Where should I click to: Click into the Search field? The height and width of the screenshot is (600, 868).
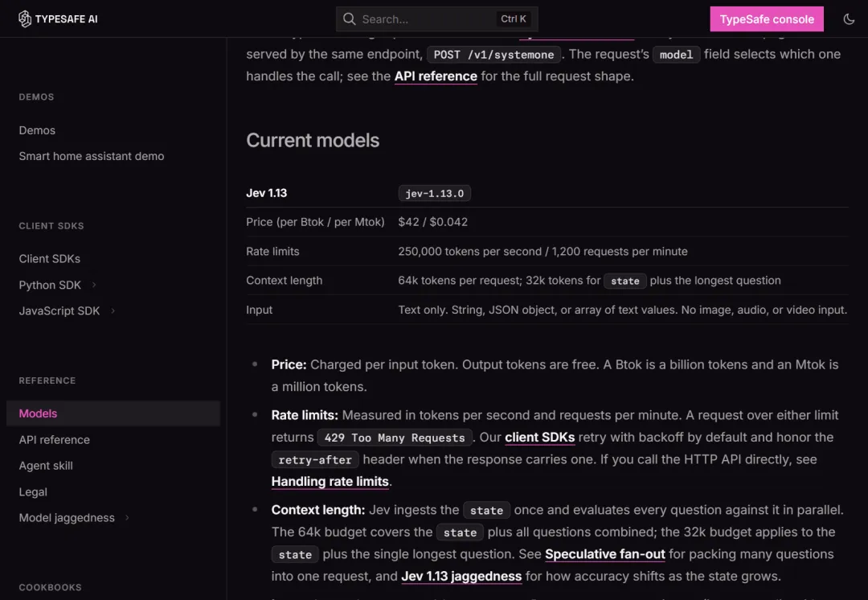tap(436, 18)
